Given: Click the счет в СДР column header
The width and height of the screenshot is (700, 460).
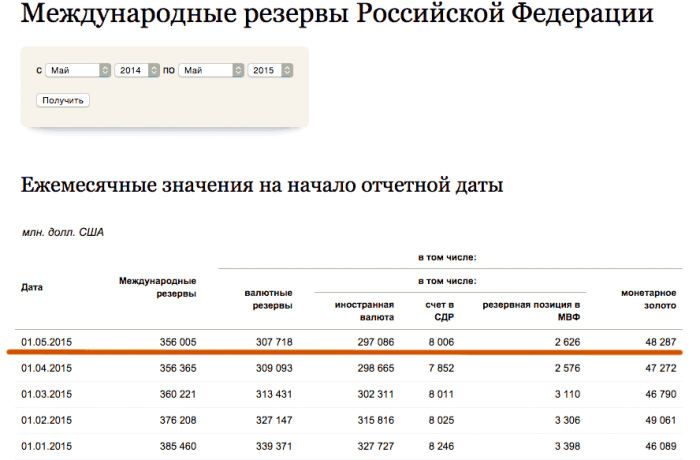Looking at the screenshot, I should 440,311.
